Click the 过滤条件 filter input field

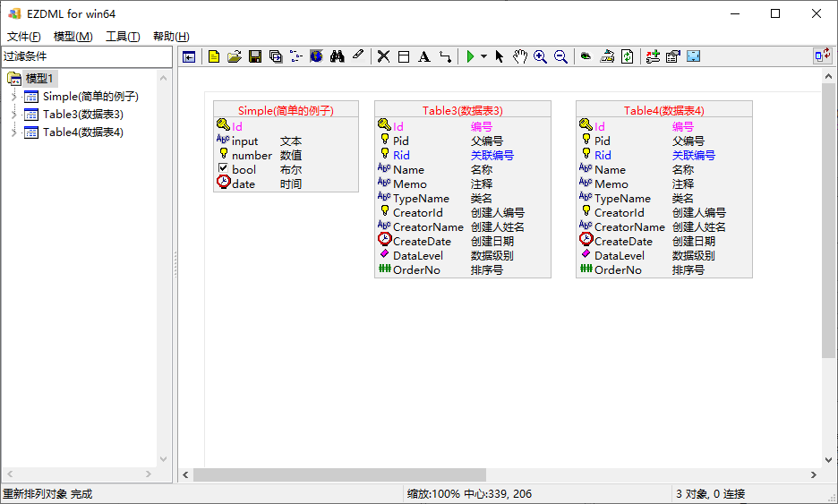pyautogui.click(x=87, y=56)
